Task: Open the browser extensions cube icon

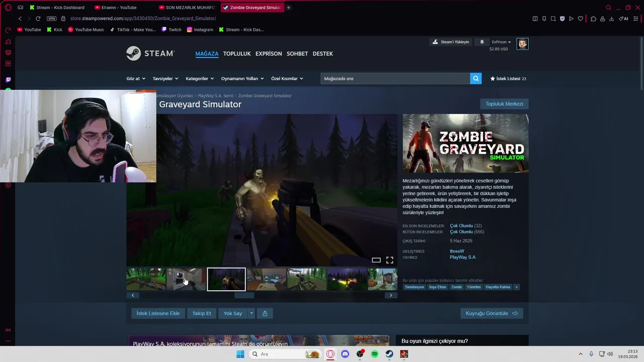Action: (593, 19)
